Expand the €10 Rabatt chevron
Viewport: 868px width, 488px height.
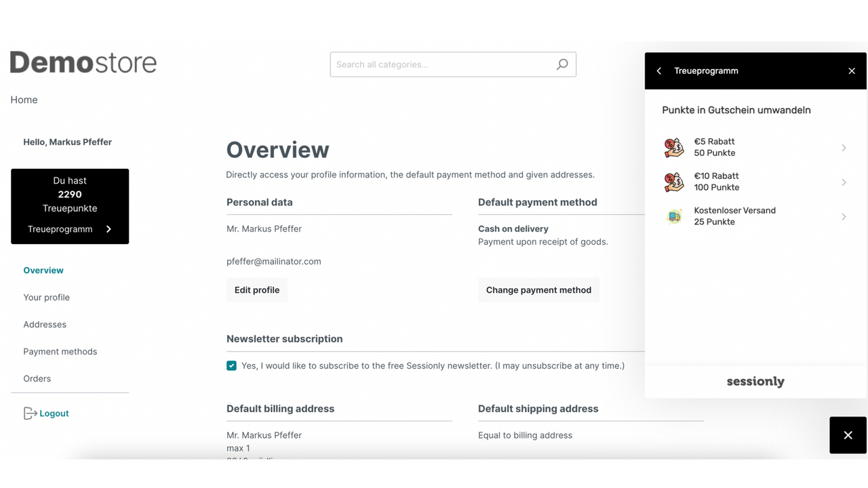coord(844,182)
